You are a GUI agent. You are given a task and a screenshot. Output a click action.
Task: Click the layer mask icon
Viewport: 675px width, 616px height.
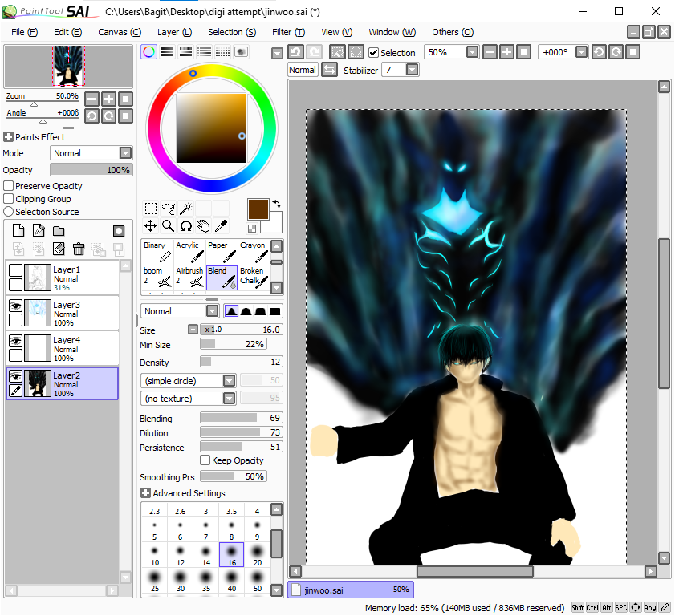click(119, 231)
